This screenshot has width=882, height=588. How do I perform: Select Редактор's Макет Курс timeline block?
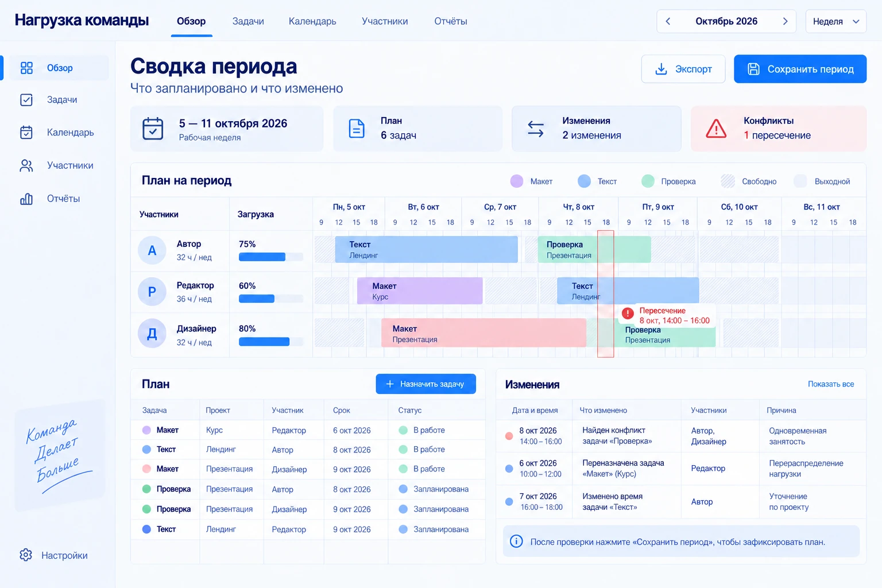pos(420,291)
